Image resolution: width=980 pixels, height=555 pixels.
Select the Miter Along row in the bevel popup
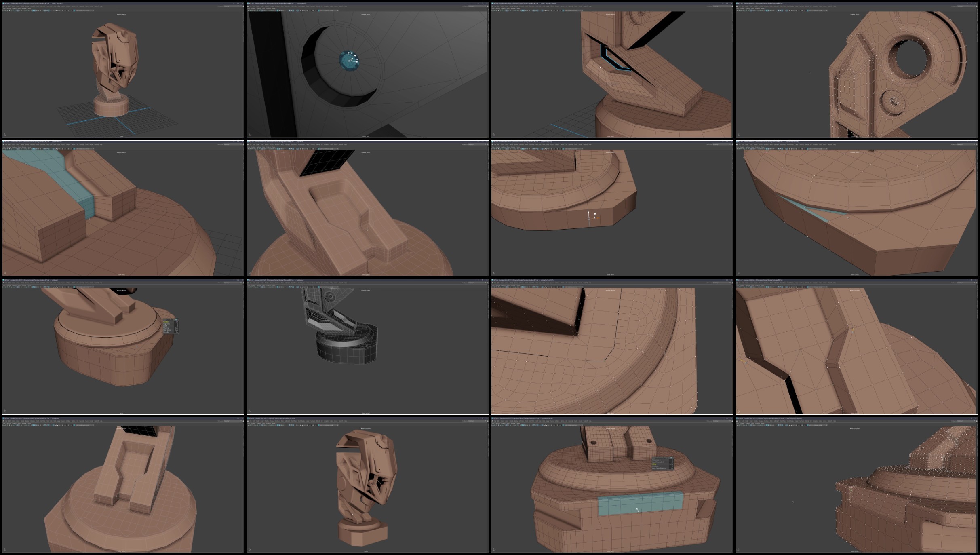click(x=171, y=330)
